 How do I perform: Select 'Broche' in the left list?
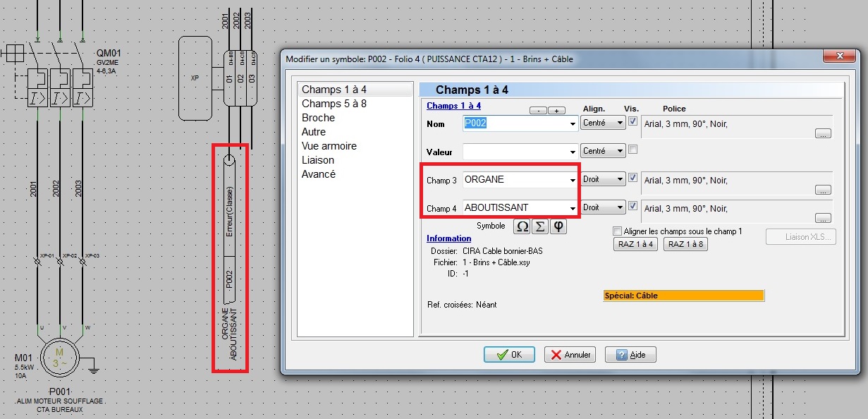[x=318, y=118]
